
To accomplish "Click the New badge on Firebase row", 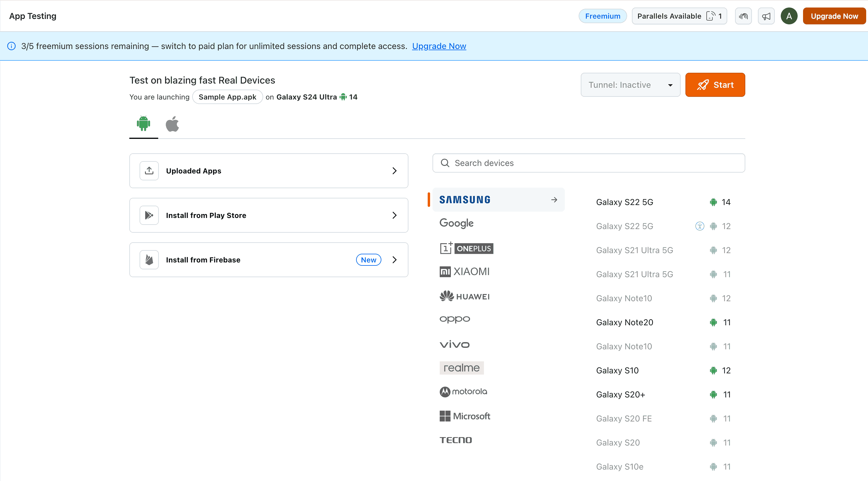I will click(369, 260).
